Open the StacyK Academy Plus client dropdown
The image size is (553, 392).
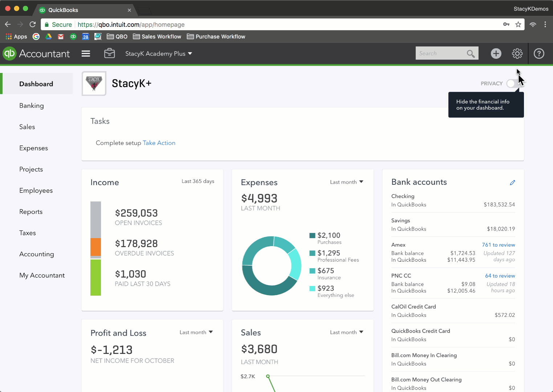(x=159, y=54)
